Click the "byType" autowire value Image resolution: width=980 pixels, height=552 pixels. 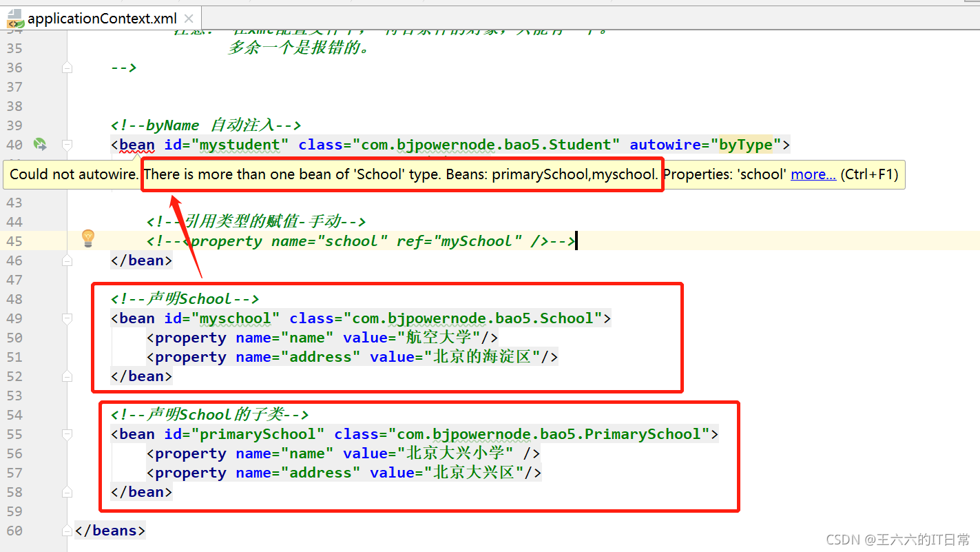tap(746, 145)
